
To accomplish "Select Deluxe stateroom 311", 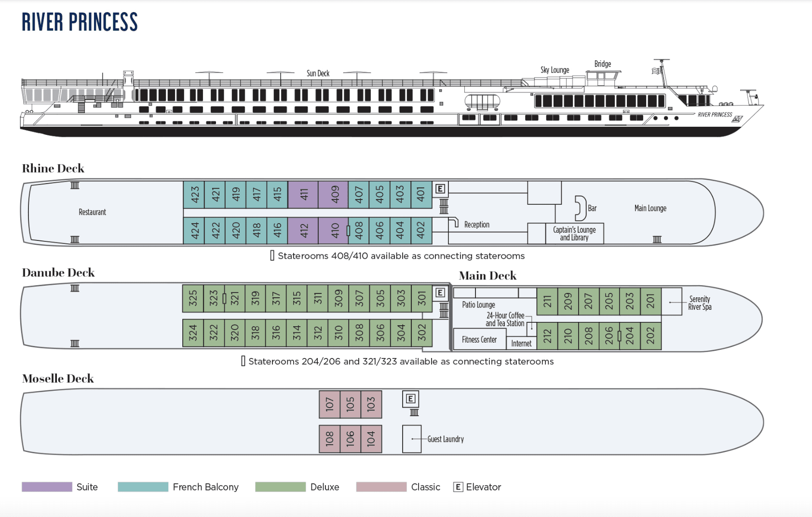I will click(x=318, y=299).
